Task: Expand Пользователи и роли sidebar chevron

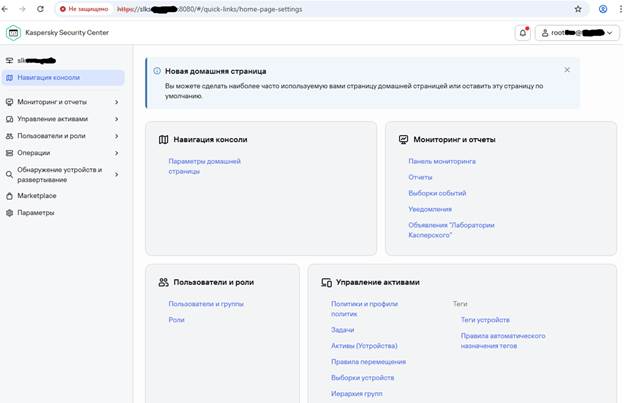Action: point(116,136)
